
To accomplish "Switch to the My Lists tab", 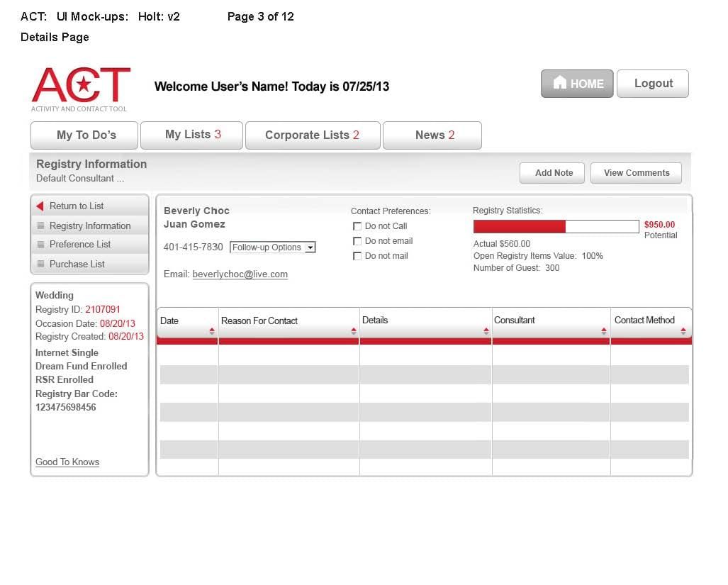I will pos(192,135).
